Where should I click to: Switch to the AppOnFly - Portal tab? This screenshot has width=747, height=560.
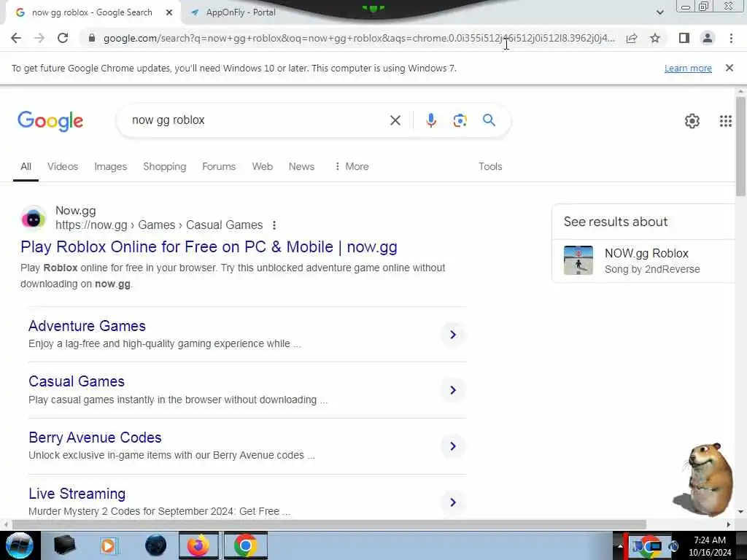[x=240, y=12]
